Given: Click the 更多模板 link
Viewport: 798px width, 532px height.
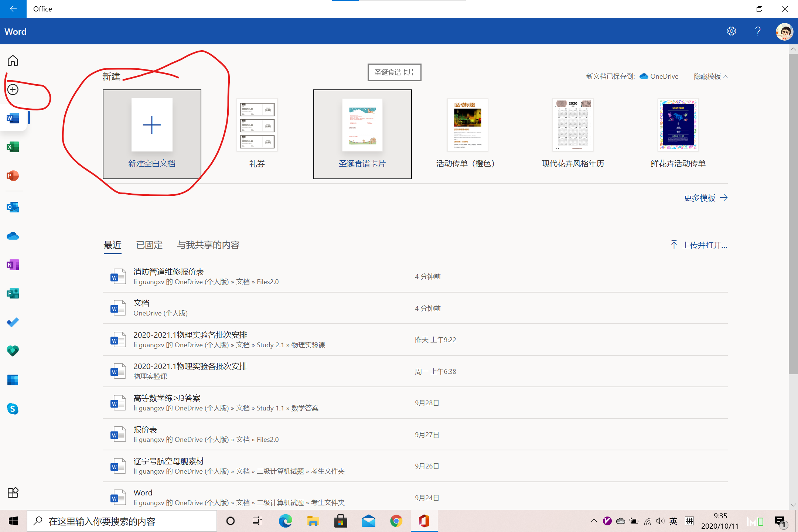Looking at the screenshot, I should [x=705, y=198].
